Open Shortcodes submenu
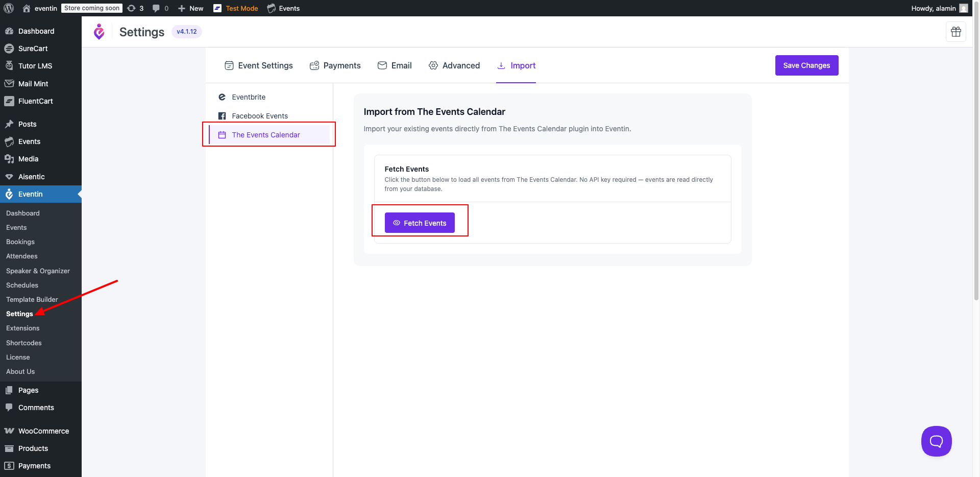 point(24,343)
